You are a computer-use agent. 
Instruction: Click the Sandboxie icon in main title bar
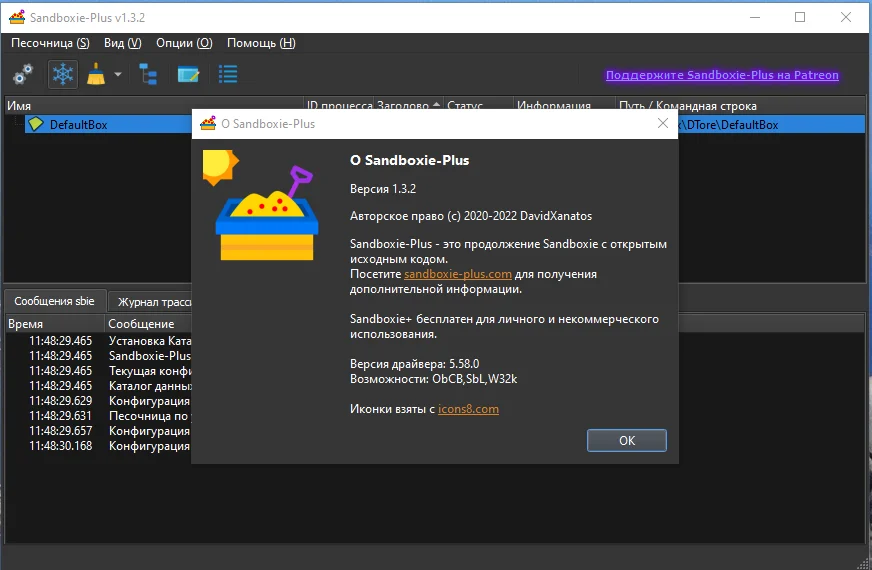[17, 17]
